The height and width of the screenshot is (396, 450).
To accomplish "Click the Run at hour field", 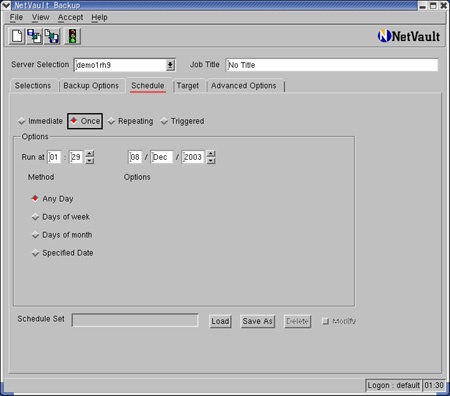I will point(54,157).
